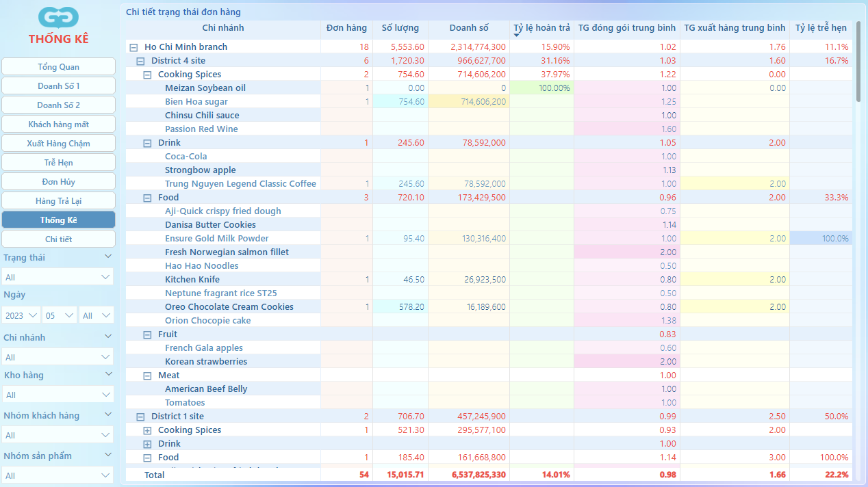Open the Trạng thái All dropdown
The image size is (868, 487).
tap(58, 277)
